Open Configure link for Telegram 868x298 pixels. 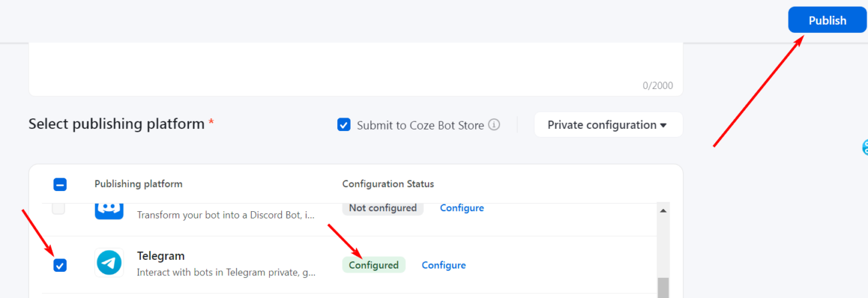click(443, 265)
